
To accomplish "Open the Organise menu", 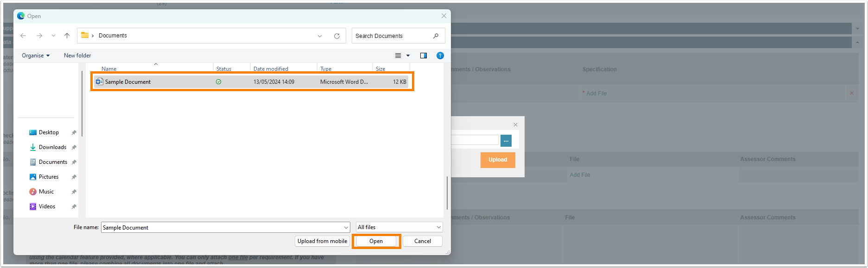I will (x=36, y=56).
